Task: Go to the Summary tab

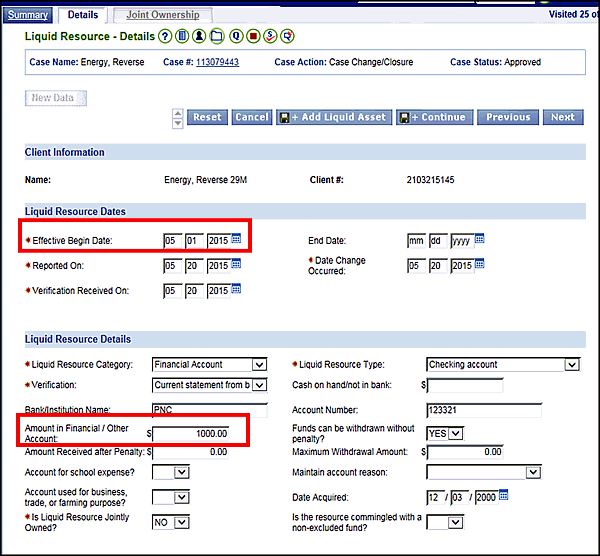Action: [x=27, y=15]
